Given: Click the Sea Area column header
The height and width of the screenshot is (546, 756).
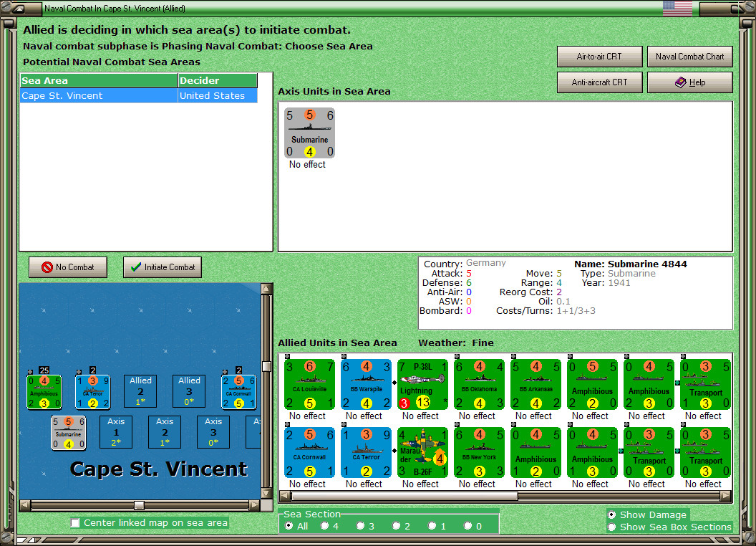Looking at the screenshot, I should coord(99,81).
